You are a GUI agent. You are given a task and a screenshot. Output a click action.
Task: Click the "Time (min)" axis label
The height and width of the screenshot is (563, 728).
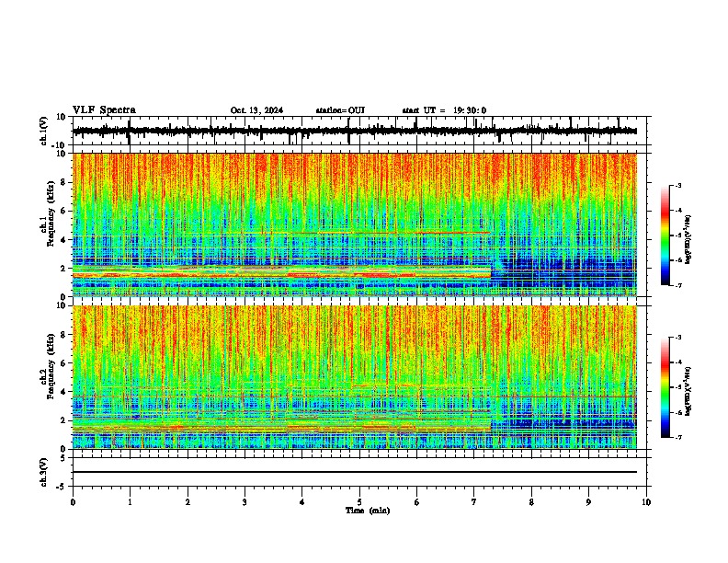368,511
